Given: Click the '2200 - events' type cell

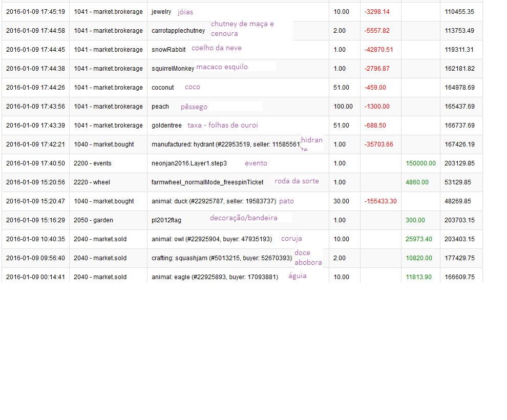Looking at the screenshot, I should click(x=92, y=163).
